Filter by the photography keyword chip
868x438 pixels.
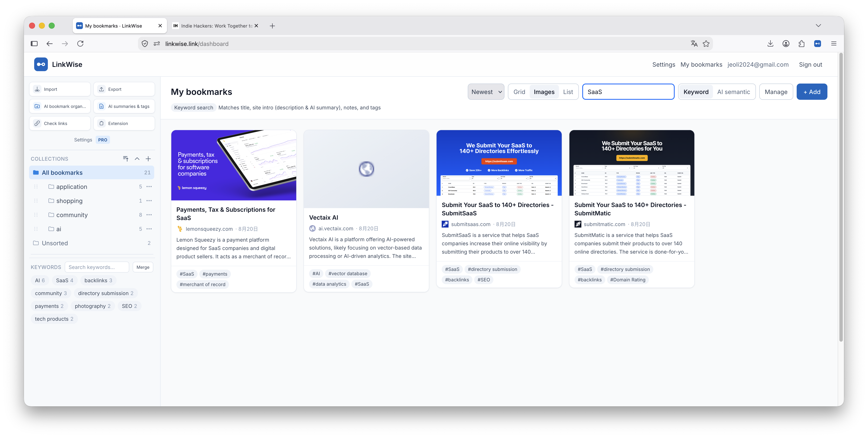pyautogui.click(x=92, y=306)
